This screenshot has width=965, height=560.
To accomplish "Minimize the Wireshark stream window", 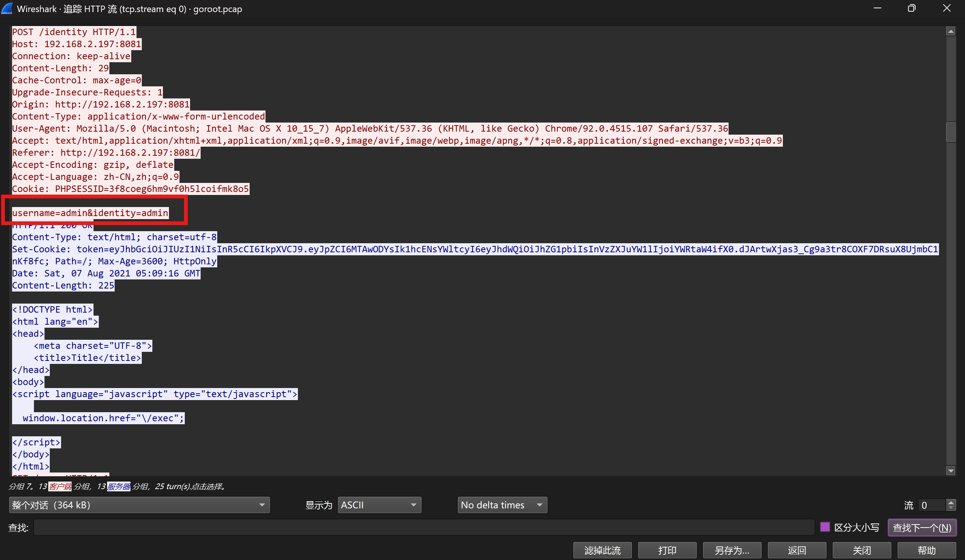I will click(877, 8).
